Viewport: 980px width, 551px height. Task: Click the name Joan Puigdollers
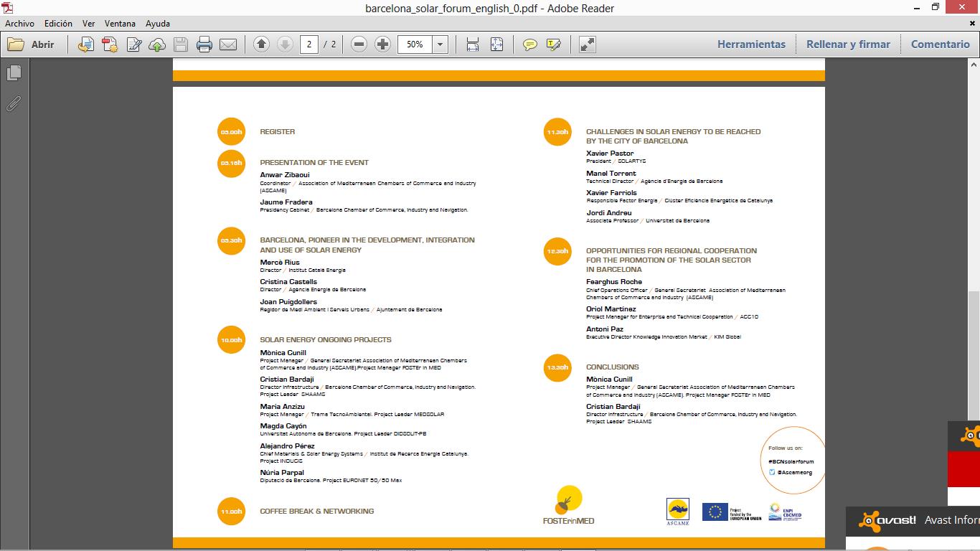tap(288, 302)
